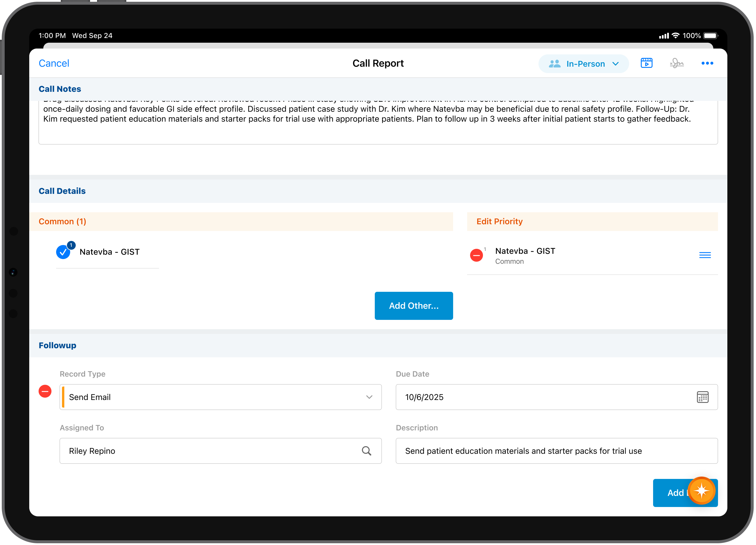Viewport: 756px width, 545px height.
Task: Open the three-dot more options menu
Action: coord(707,63)
